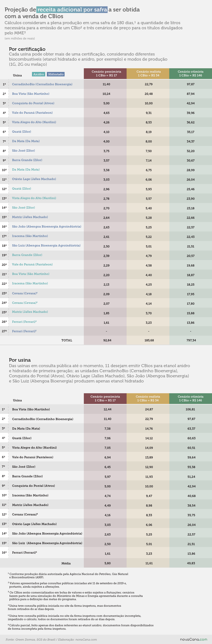The image size is (212, 644).
Task: Click the Ferrari (Ferrari) row at rank 27º
Action: pos(106,331)
